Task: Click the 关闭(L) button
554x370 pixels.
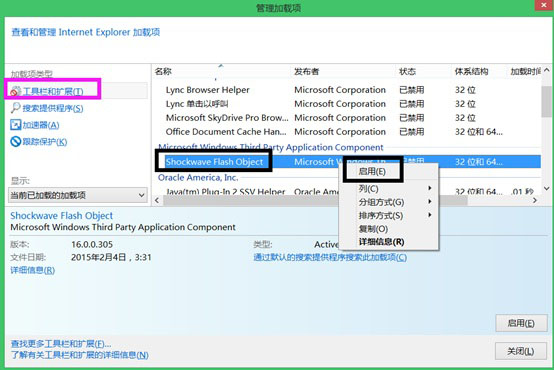Action: 521,351
